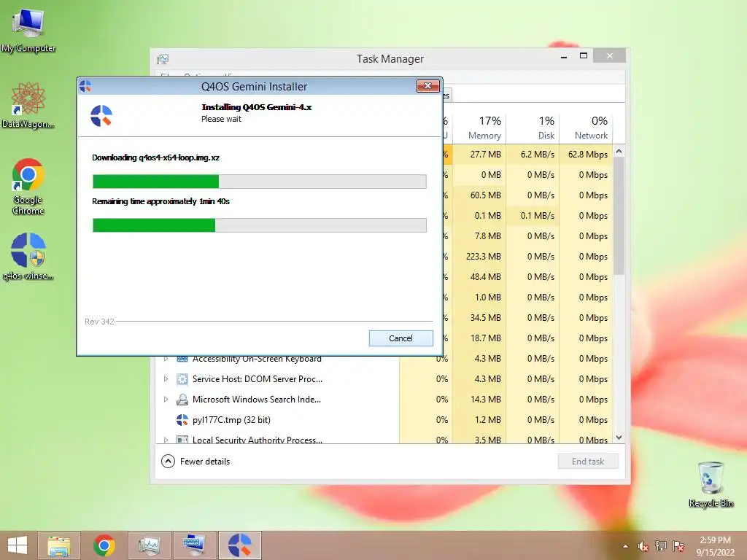Image resolution: width=747 pixels, height=560 pixels.
Task: Click the remaining time overall progress bar
Action: point(259,225)
